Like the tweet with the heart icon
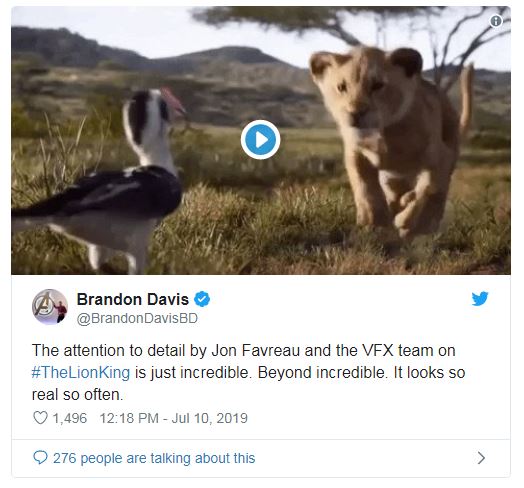 pos(40,418)
